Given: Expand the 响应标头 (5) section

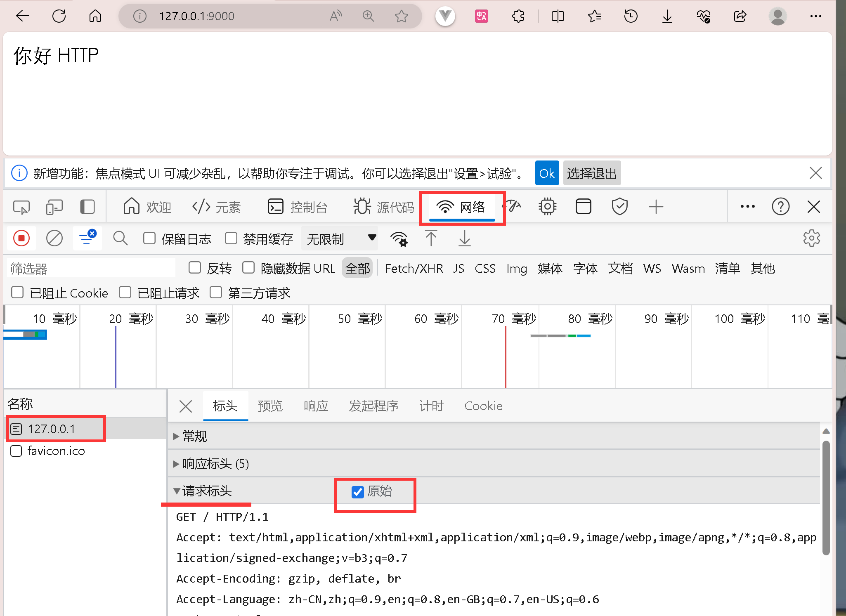Looking at the screenshot, I should pos(494,464).
